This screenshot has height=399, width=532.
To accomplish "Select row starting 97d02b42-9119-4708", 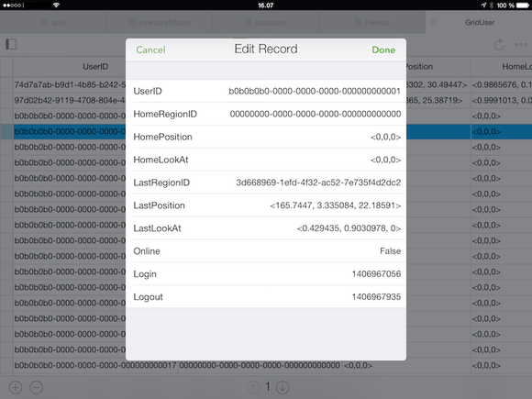I will coord(70,100).
